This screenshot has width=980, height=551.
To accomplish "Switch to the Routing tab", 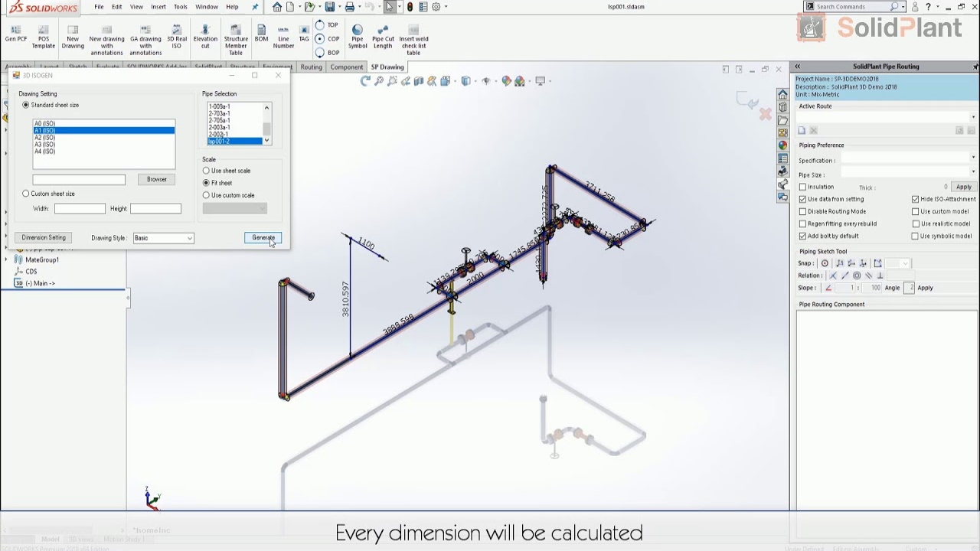I will point(311,67).
